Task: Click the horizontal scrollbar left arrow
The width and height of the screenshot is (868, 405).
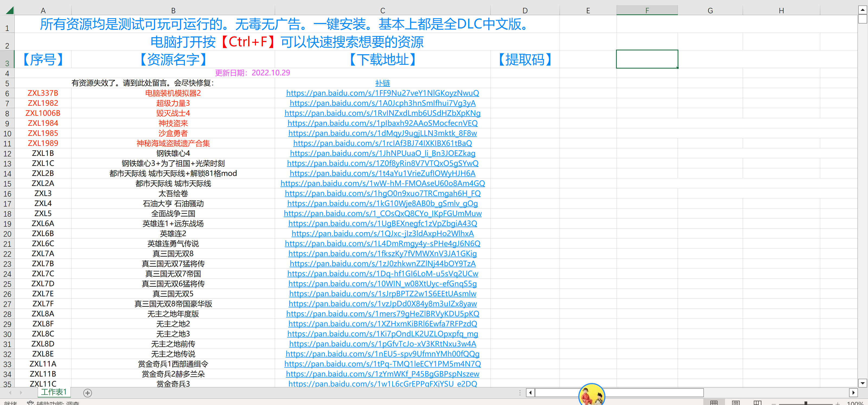Action: coord(530,393)
